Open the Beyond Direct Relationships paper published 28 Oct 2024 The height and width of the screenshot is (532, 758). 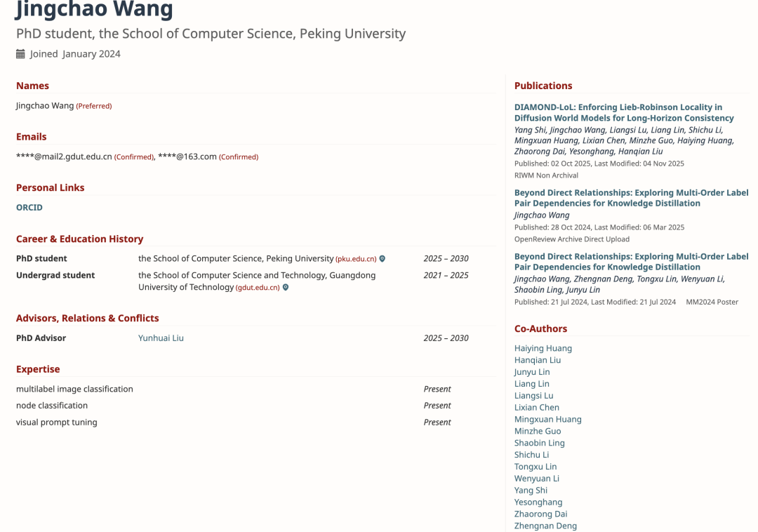click(x=632, y=198)
